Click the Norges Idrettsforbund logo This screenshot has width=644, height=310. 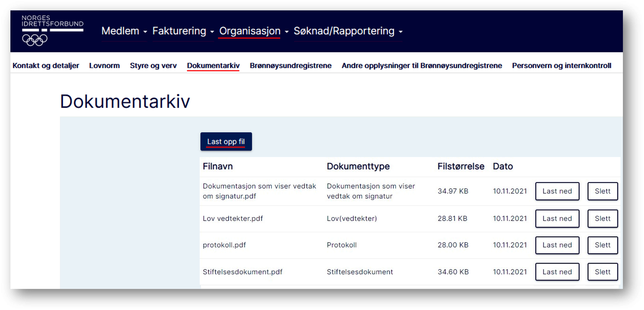52,30
